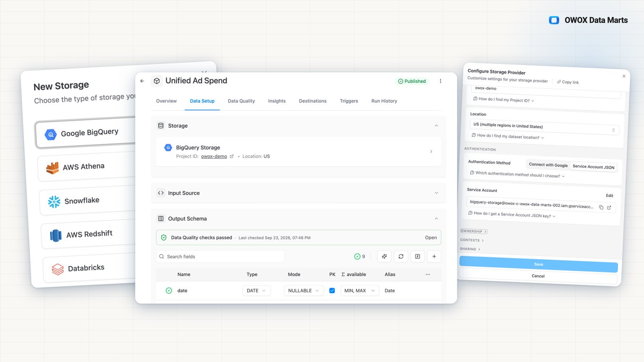644x362 pixels.
Task: Open service account in new tab icon
Action: pyautogui.click(x=609, y=207)
